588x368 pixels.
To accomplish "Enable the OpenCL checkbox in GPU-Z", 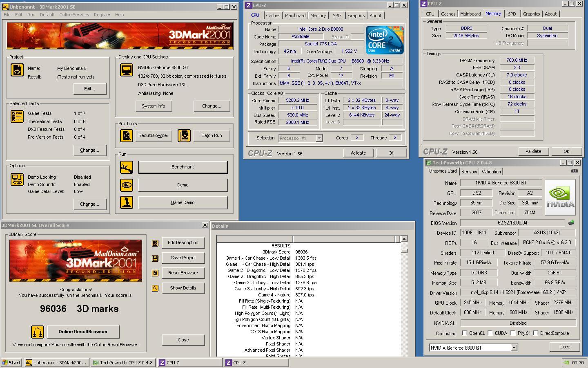I will click(464, 333).
